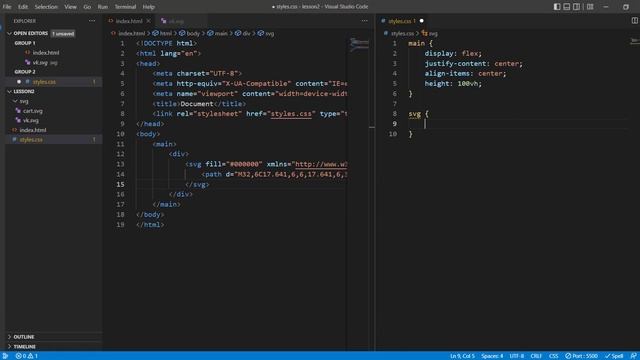Screen dimensions: 640x360
Task: Toggle the bottom panel layout icon
Action: 567,7
